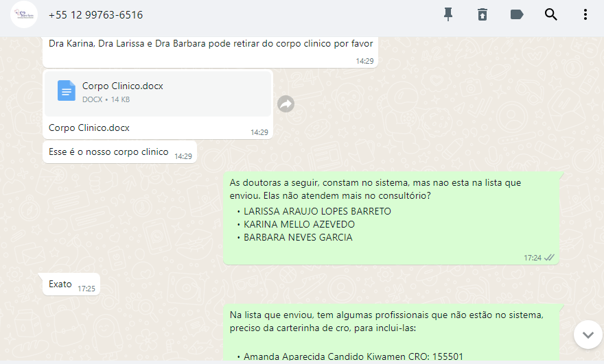Select the 'Exato' message bubble
604x364 pixels.
pos(71,284)
